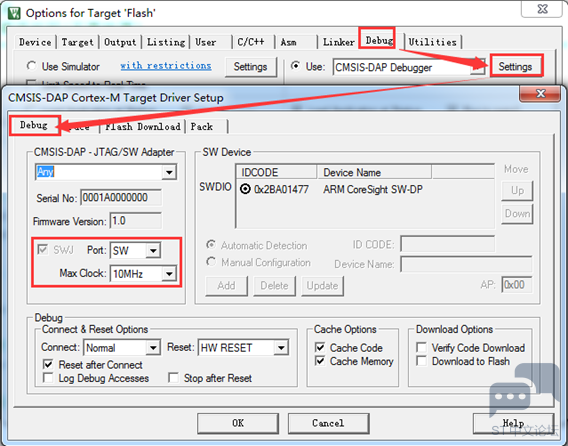568x446 pixels.
Task: Open the 'with restrictions' link
Action: click(166, 66)
